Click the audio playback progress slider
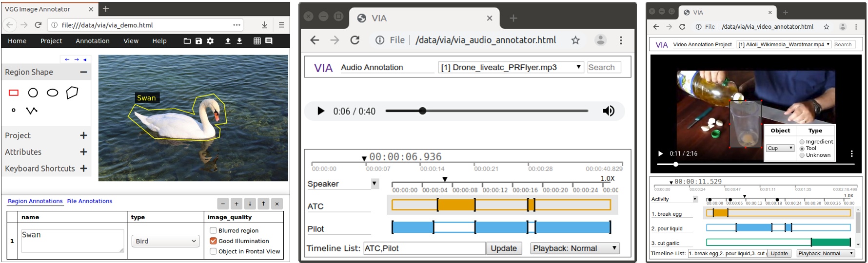This screenshot has width=868, height=263. pyautogui.click(x=486, y=111)
